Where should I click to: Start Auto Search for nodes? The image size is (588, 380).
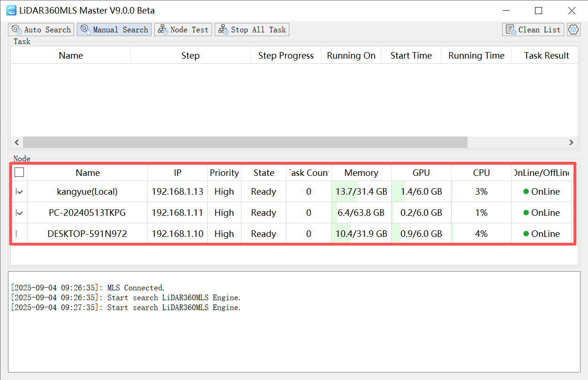[x=41, y=30]
